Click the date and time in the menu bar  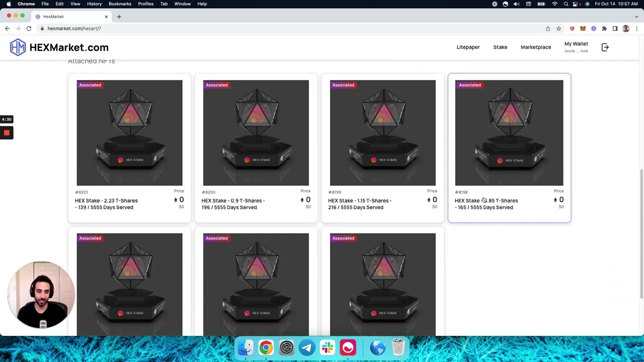click(x=617, y=4)
